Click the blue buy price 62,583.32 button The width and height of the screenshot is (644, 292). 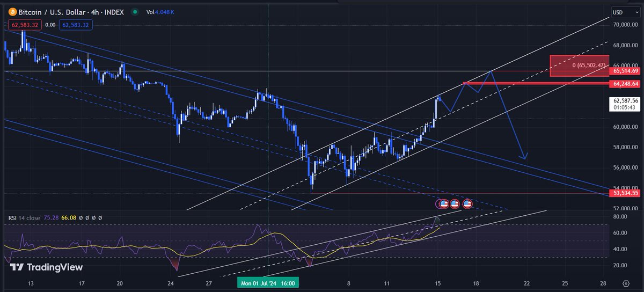click(x=77, y=25)
